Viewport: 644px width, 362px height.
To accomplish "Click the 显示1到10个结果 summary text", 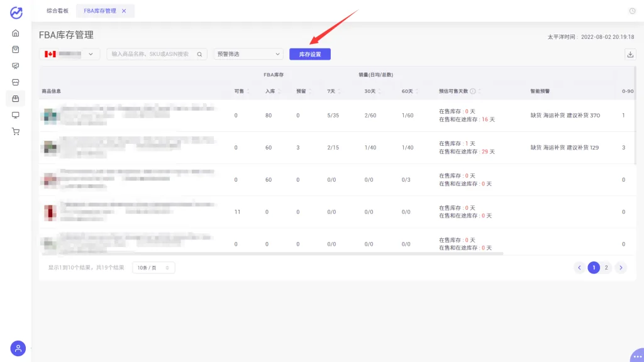I will 86,268.
